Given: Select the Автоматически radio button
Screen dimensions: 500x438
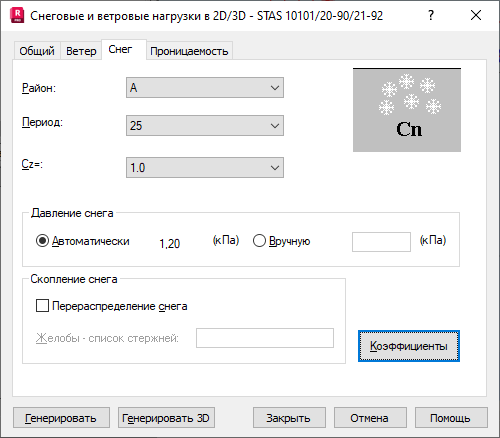Looking at the screenshot, I should point(42,241).
